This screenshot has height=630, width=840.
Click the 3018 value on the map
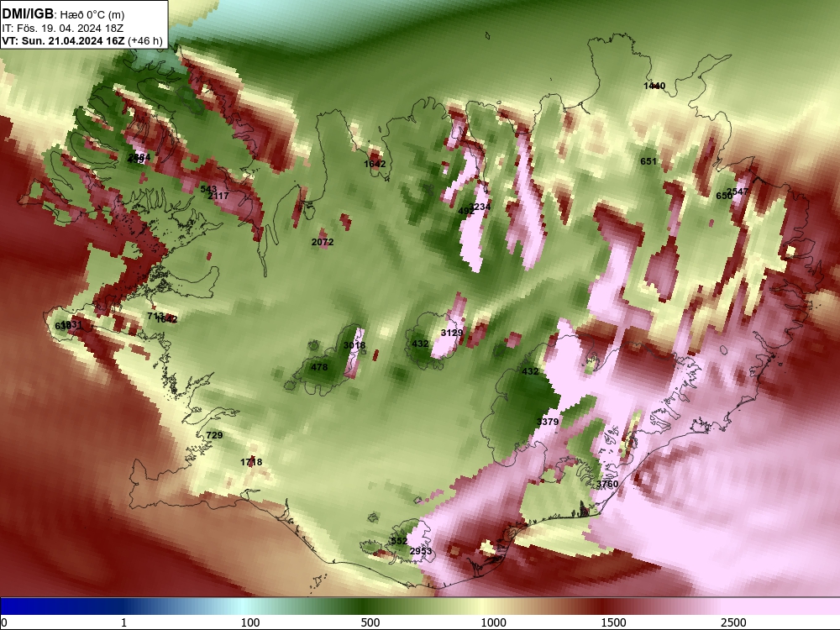click(x=354, y=345)
